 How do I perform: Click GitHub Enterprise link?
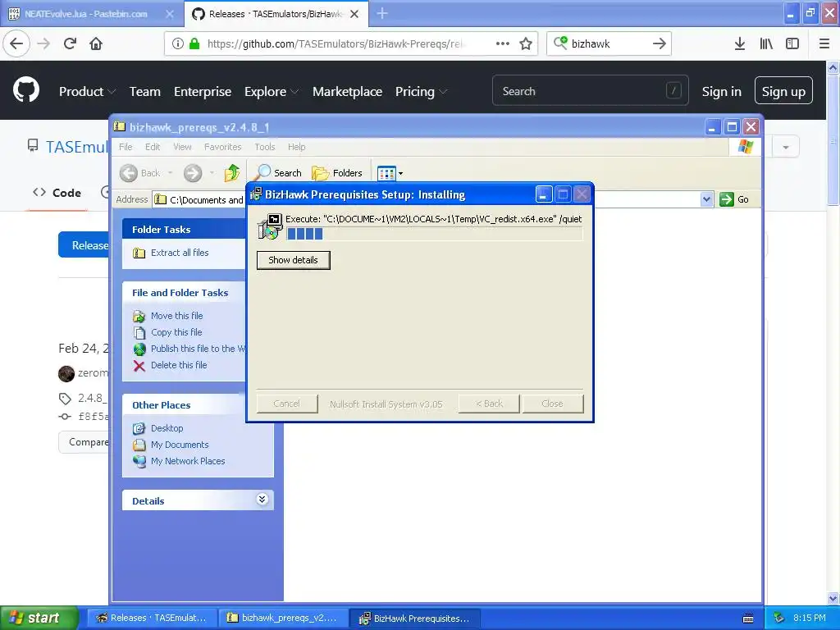(203, 92)
